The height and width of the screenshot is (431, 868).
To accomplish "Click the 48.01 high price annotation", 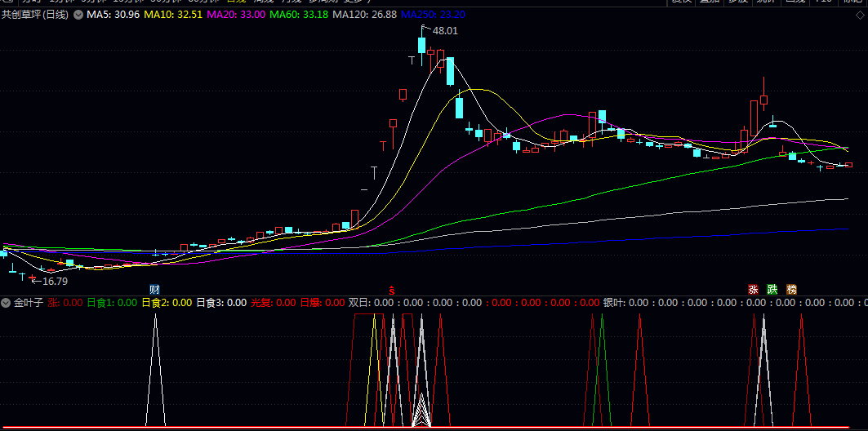I will pyautogui.click(x=445, y=31).
